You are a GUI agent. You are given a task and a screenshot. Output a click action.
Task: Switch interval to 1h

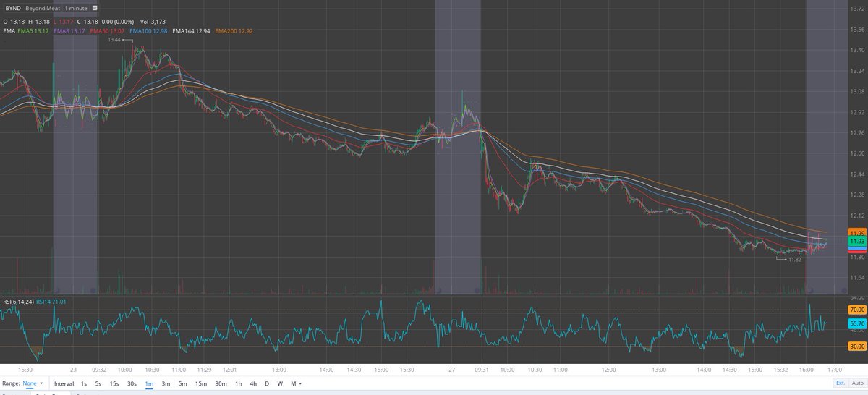click(x=239, y=383)
